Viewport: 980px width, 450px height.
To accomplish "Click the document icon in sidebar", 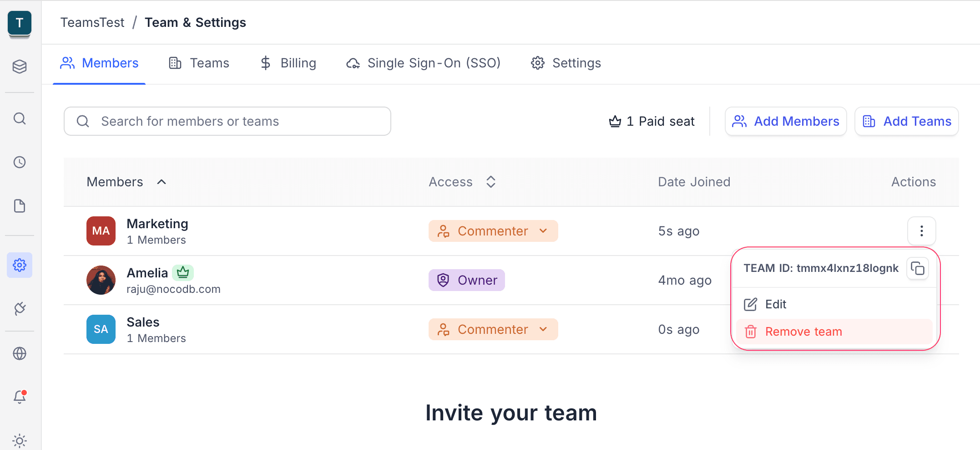I will [x=20, y=206].
